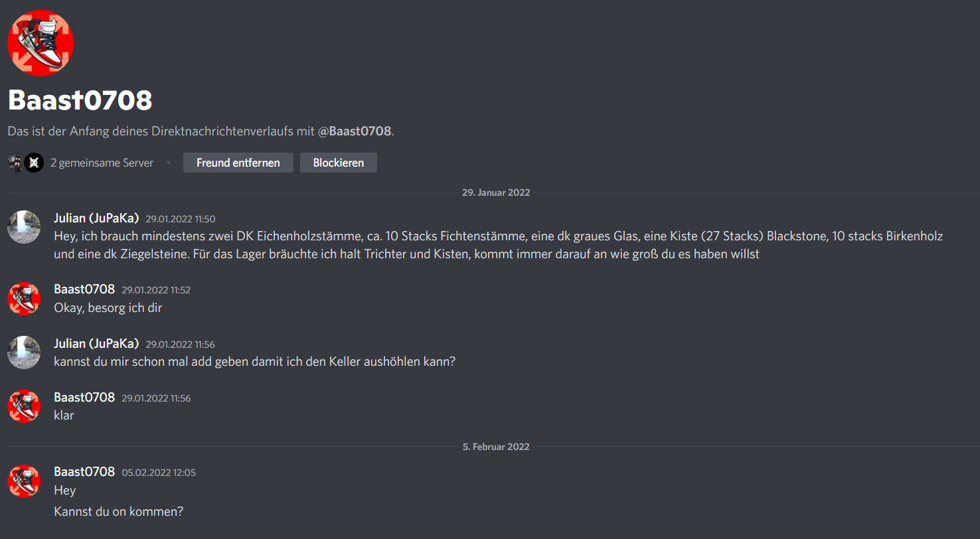Click the 'Freund entfernen' button
The height and width of the screenshot is (539, 980).
point(238,163)
